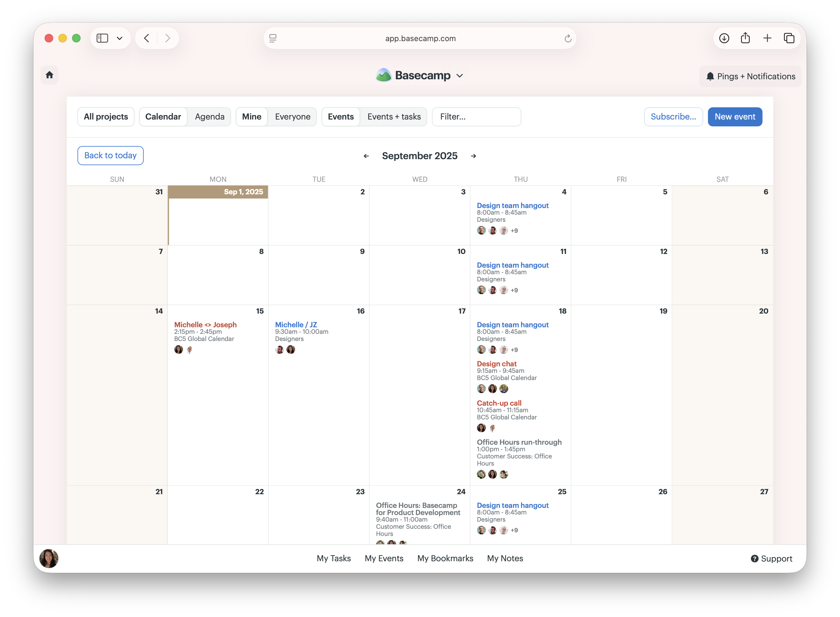Select the Sep 1, 2025 day header
The height and width of the screenshot is (617, 840).
tap(218, 192)
